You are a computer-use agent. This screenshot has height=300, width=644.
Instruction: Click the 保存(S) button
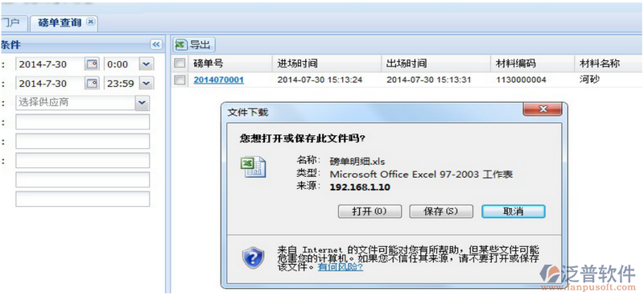click(440, 212)
